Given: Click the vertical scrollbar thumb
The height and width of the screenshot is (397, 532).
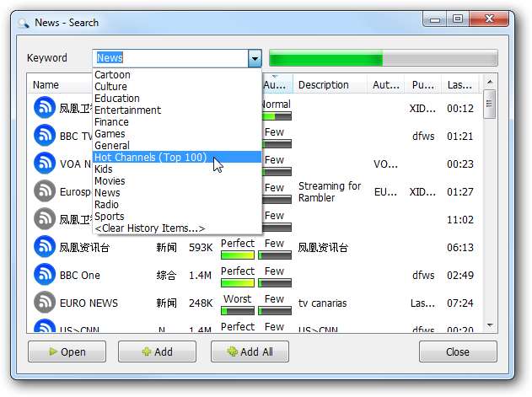Looking at the screenshot, I should 490,104.
